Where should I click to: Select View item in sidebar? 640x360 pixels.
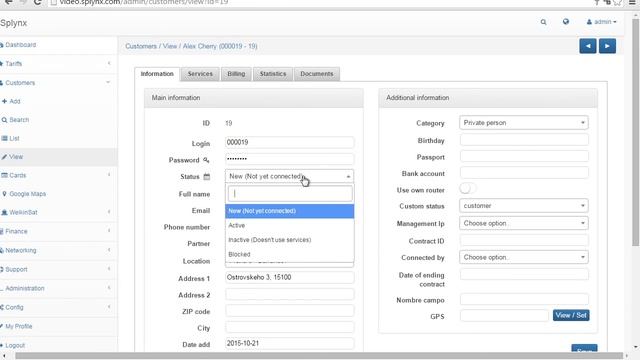click(58, 157)
